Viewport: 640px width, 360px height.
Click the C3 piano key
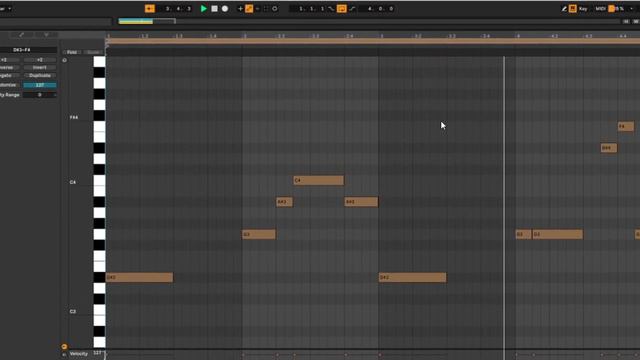click(99, 310)
